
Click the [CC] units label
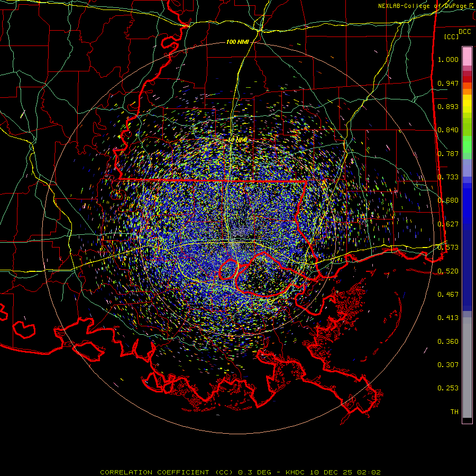click(x=452, y=36)
